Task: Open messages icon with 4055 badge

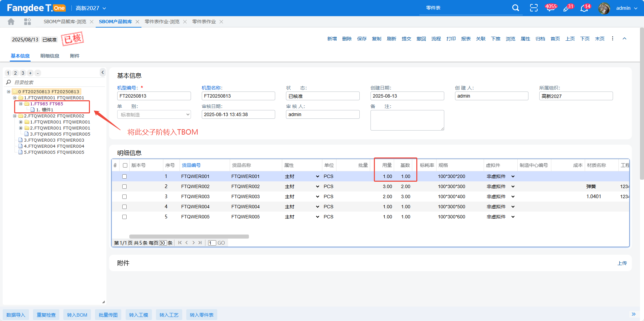Action: pos(550,8)
